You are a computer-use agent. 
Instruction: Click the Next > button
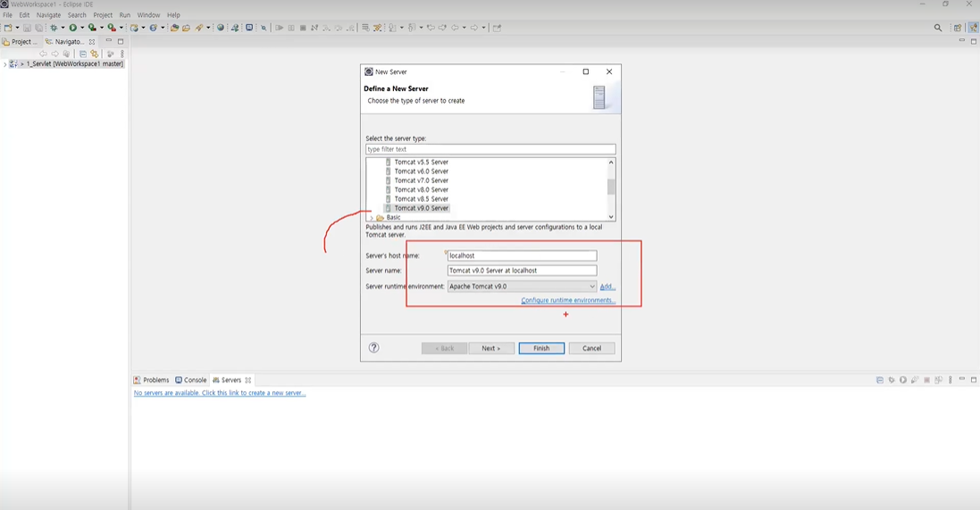pyautogui.click(x=491, y=348)
